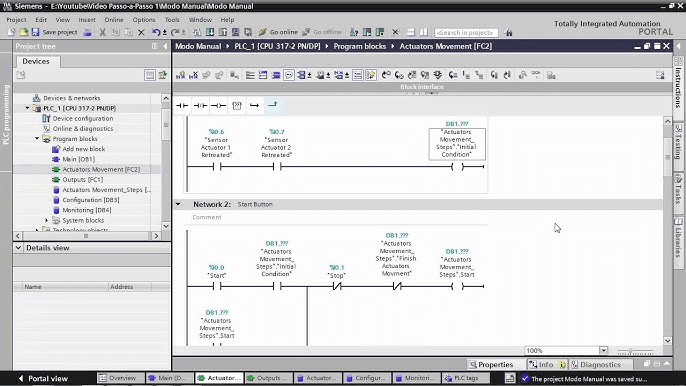
Task: Click the editor vertical scrollbar down arrow
Action: tap(667, 340)
